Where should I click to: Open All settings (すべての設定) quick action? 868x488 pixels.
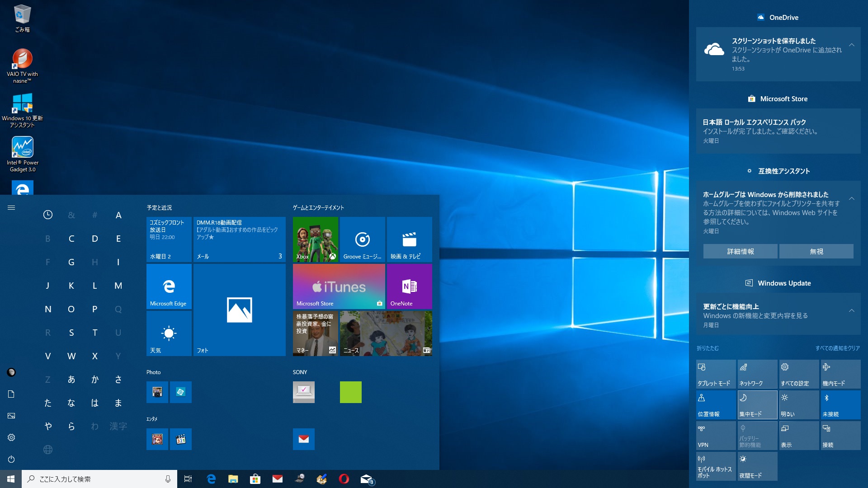point(799,374)
